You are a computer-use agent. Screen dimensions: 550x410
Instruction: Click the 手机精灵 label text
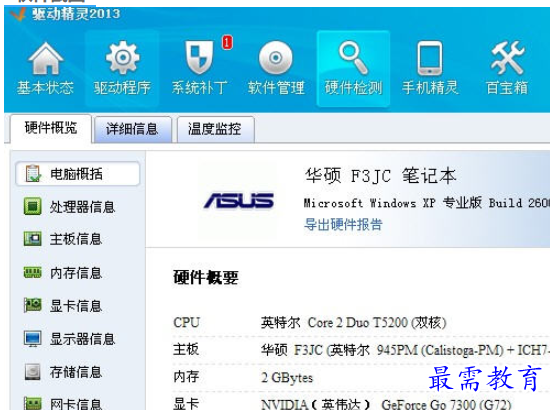click(x=430, y=87)
